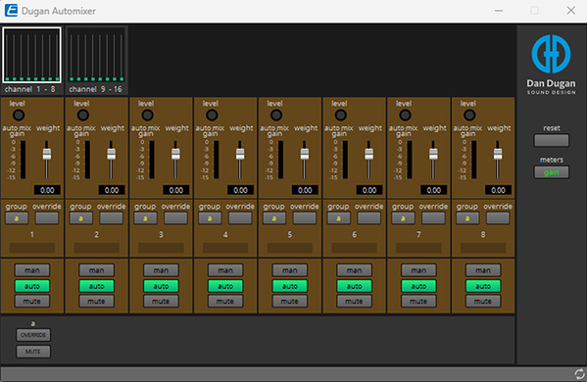Click channel 7 weight value field 0.00
Viewport: 588px width, 382px height.
coord(434,190)
